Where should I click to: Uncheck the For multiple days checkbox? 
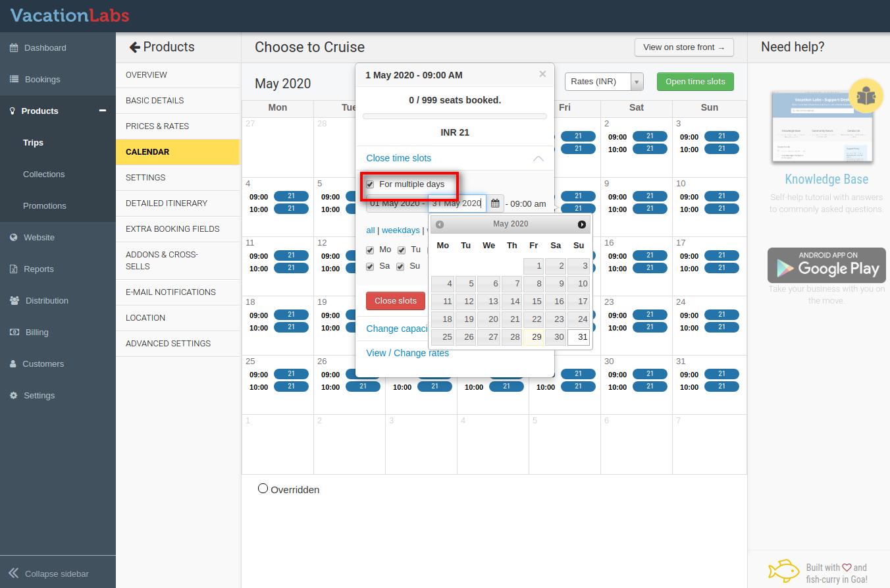(x=370, y=184)
